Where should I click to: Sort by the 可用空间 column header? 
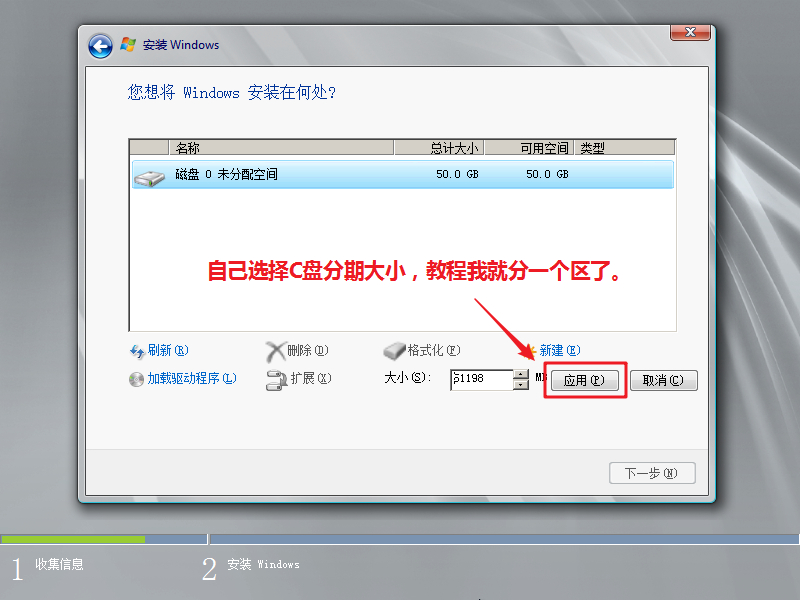pyautogui.click(x=528, y=148)
